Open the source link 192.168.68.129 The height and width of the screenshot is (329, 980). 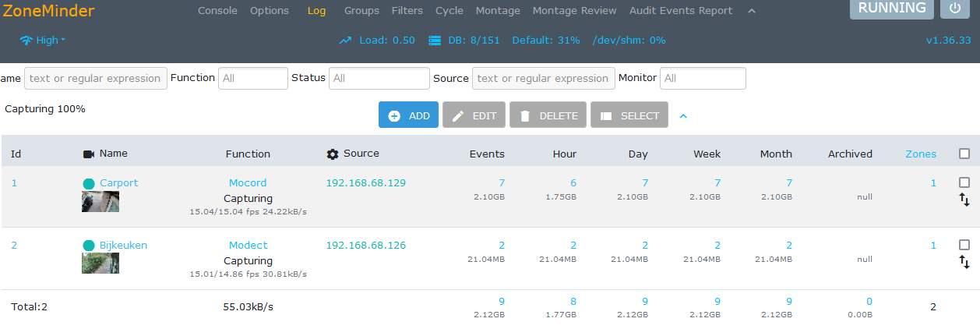pyautogui.click(x=365, y=183)
